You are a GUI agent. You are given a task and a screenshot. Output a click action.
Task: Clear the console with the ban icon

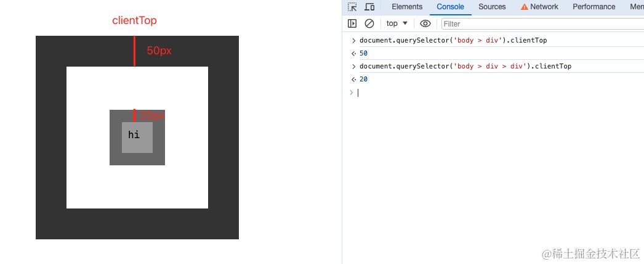pyautogui.click(x=369, y=23)
